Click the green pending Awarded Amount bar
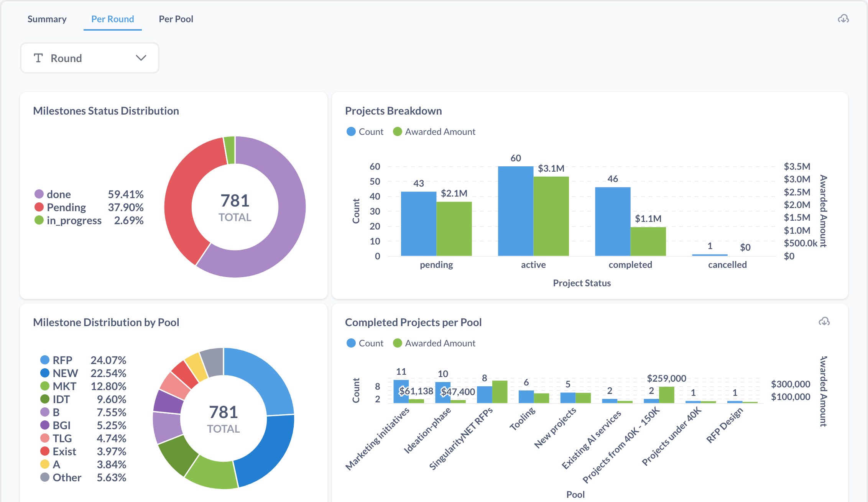The height and width of the screenshot is (502, 868). click(454, 229)
